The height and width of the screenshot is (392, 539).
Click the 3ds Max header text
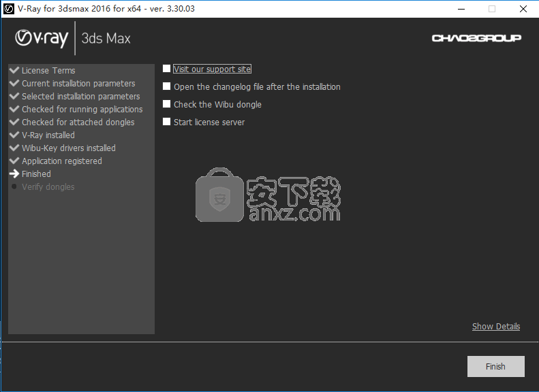tap(106, 38)
